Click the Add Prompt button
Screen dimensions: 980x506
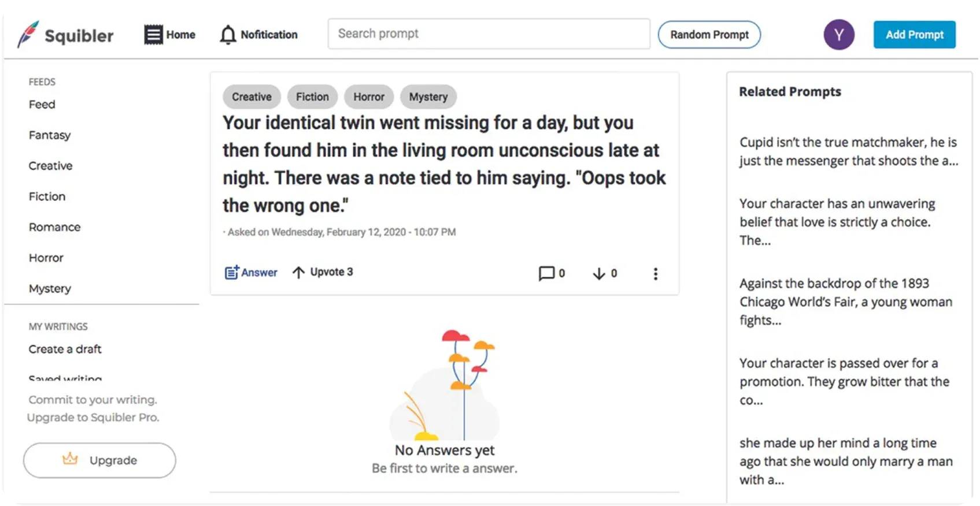(x=914, y=35)
